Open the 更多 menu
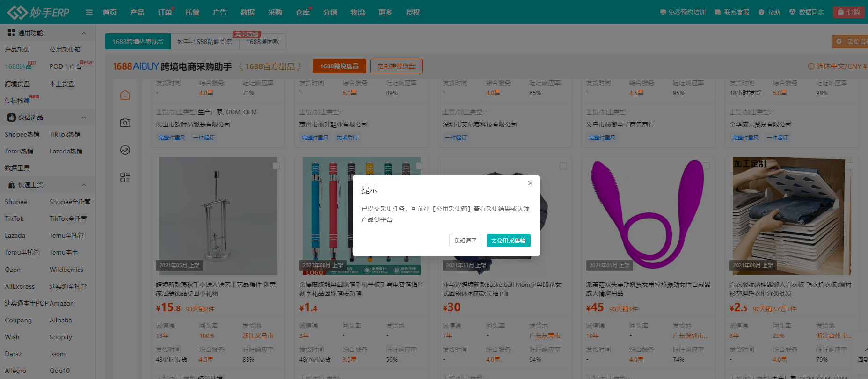868x379 pixels. (x=386, y=12)
